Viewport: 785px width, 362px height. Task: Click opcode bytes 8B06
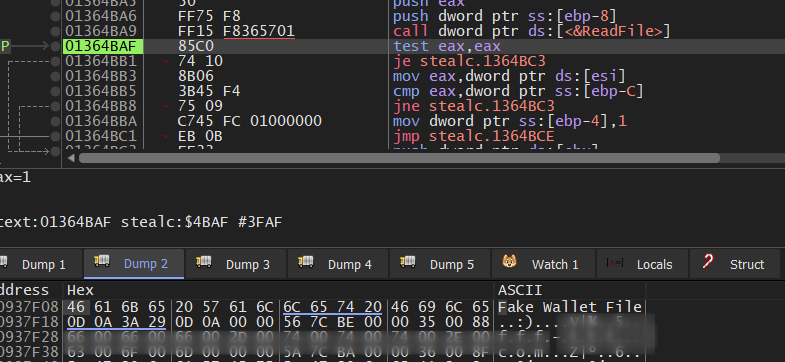pos(196,77)
